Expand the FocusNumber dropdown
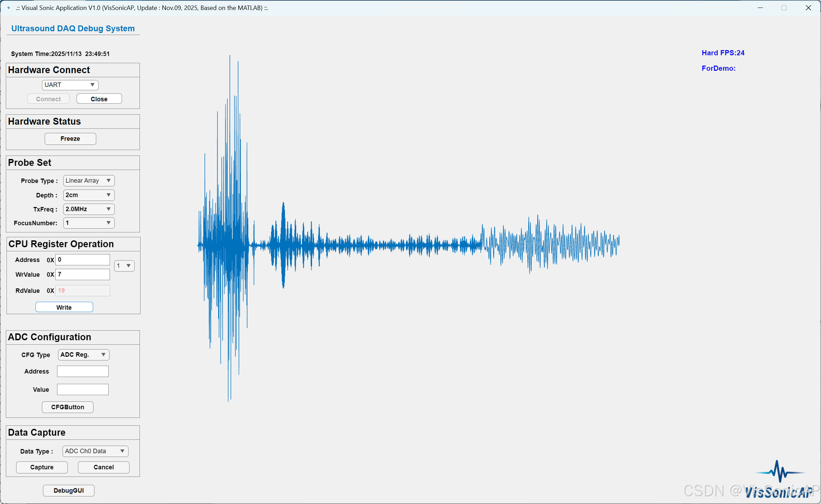The width and height of the screenshot is (821, 504). point(89,223)
